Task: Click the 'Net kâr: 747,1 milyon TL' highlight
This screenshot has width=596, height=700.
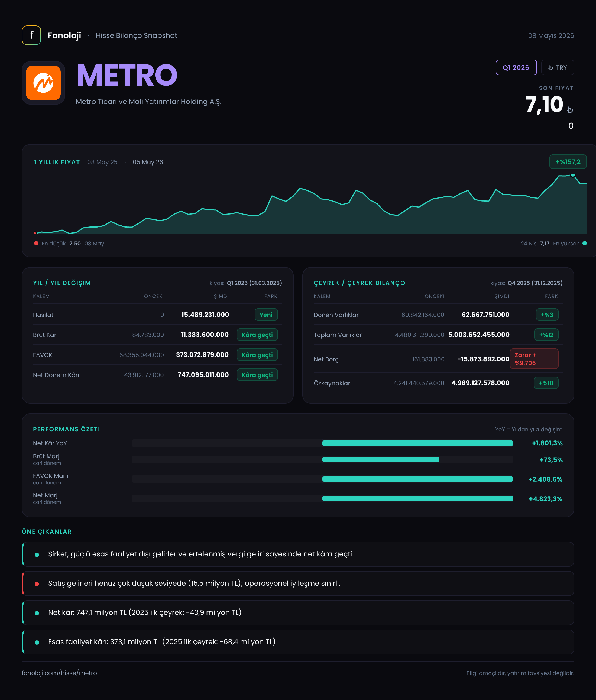Action: [298, 613]
